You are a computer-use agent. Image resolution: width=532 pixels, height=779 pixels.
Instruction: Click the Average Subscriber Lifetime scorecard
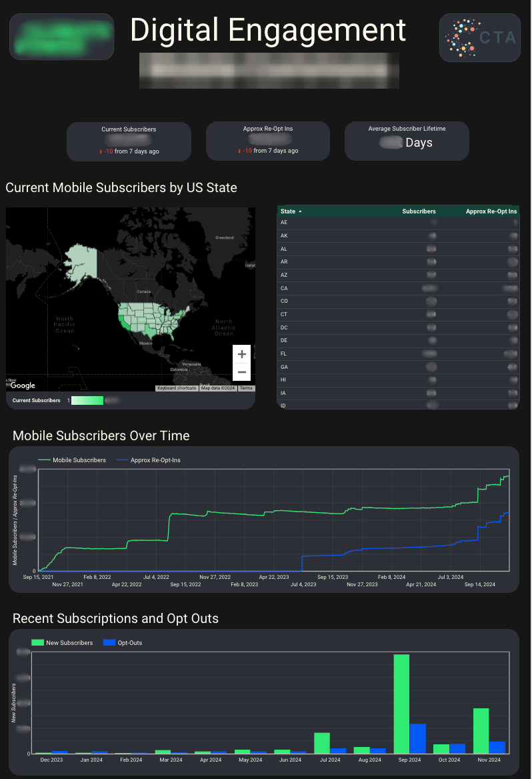click(407, 141)
